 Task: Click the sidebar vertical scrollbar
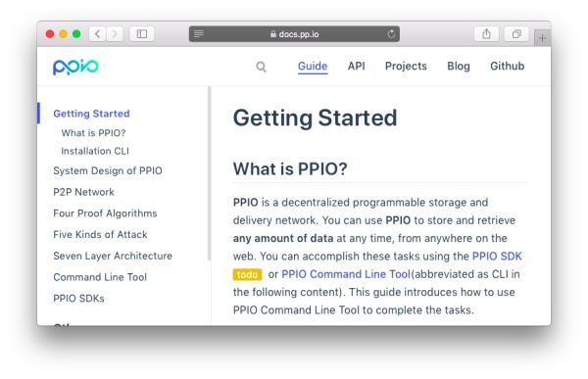tap(210, 173)
